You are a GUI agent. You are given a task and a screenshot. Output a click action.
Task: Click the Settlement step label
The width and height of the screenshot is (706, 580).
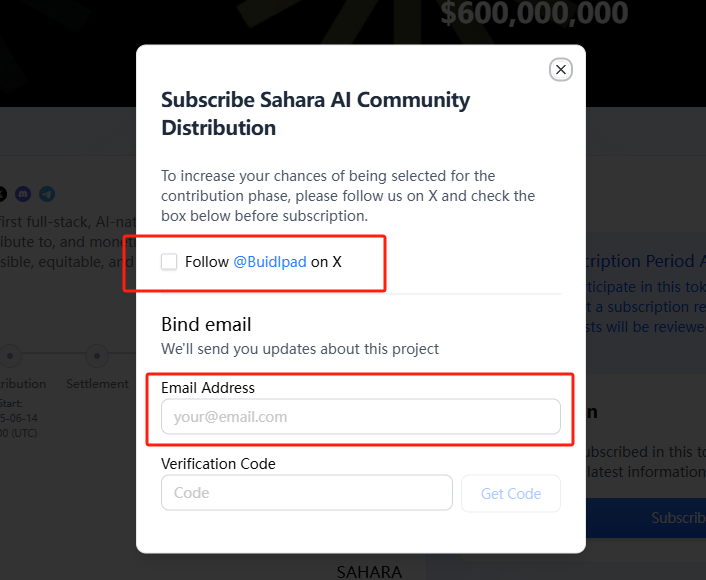pos(97,384)
